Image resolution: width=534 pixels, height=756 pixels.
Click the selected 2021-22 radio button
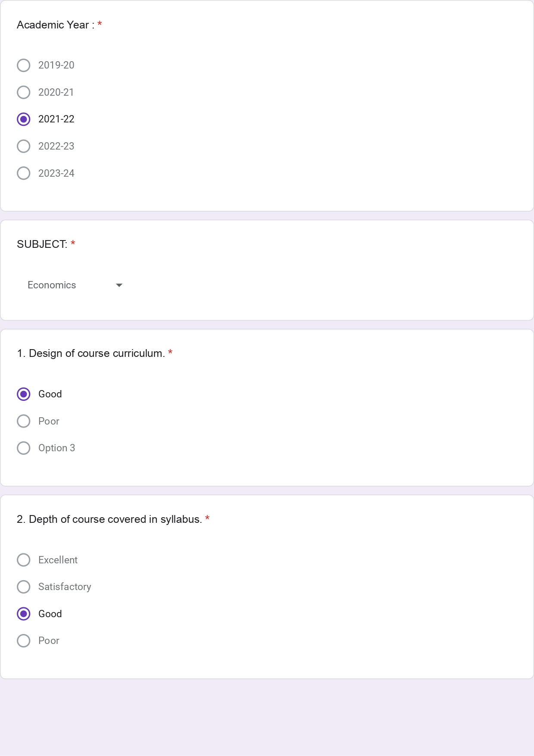tap(24, 119)
